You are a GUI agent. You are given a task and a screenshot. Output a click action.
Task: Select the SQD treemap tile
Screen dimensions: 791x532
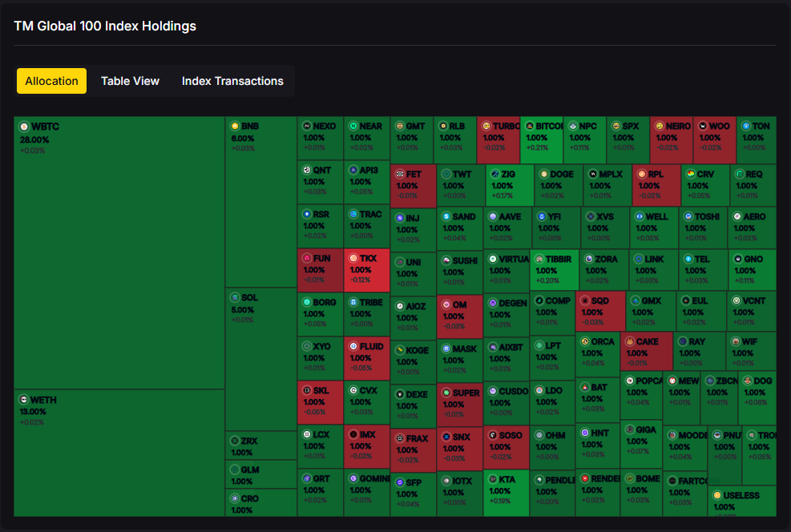(600, 311)
